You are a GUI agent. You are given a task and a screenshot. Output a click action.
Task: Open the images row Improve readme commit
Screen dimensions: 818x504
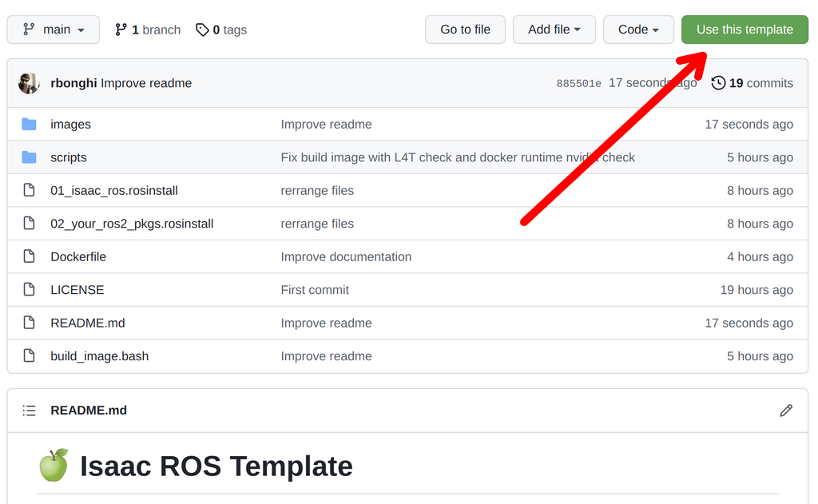pos(326,124)
